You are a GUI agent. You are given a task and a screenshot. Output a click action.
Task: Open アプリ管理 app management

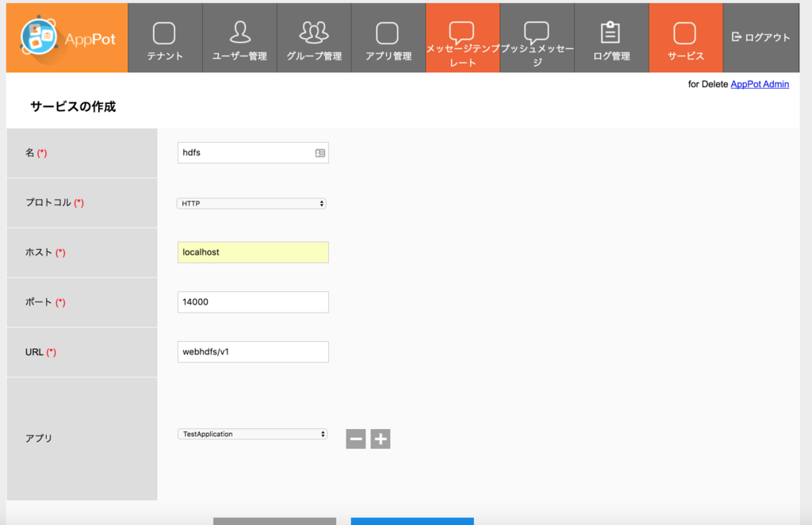[x=389, y=38]
